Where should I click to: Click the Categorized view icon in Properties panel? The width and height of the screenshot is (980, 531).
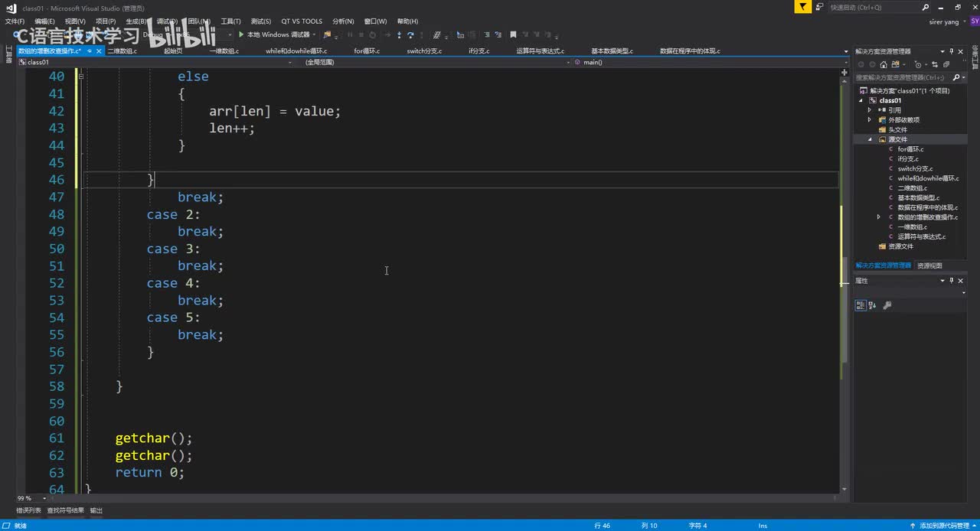(861, 305)
